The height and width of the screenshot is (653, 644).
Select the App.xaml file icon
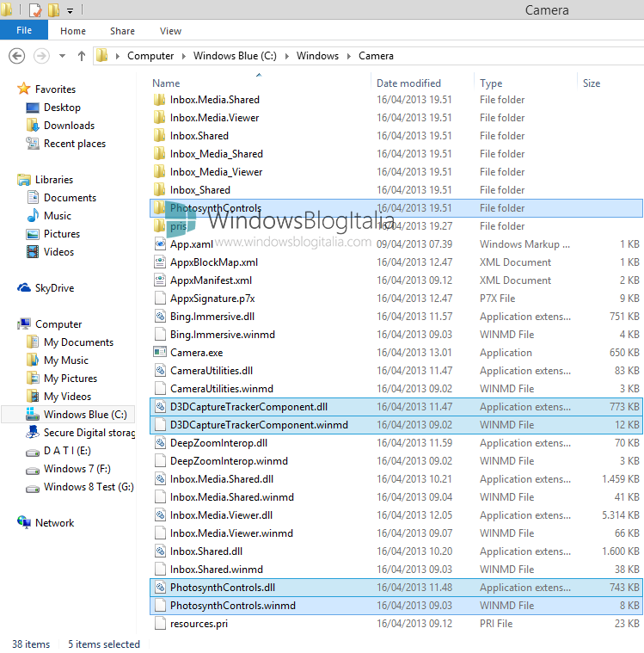click(160, 244)
